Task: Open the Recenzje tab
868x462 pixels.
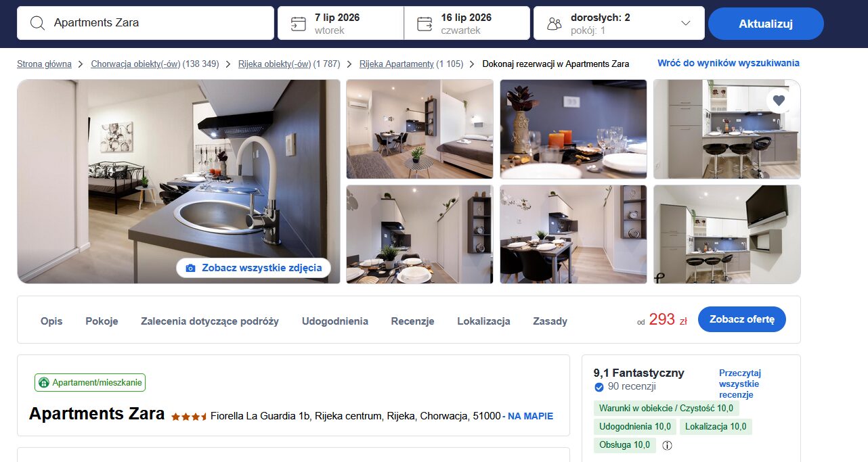Action: (412, 321)
